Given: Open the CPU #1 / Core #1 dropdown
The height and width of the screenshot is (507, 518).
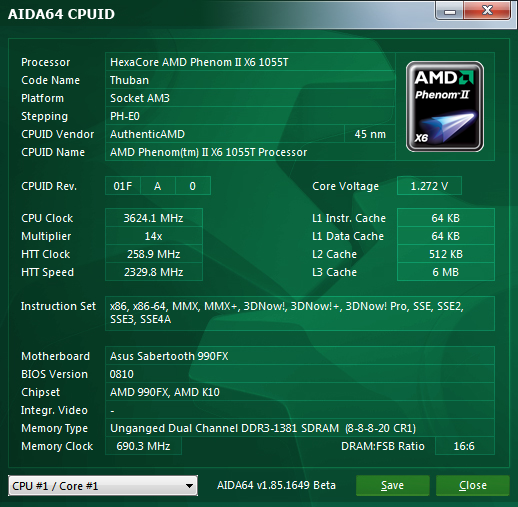Looking at the screenshot, I should (x=103, y=486).
